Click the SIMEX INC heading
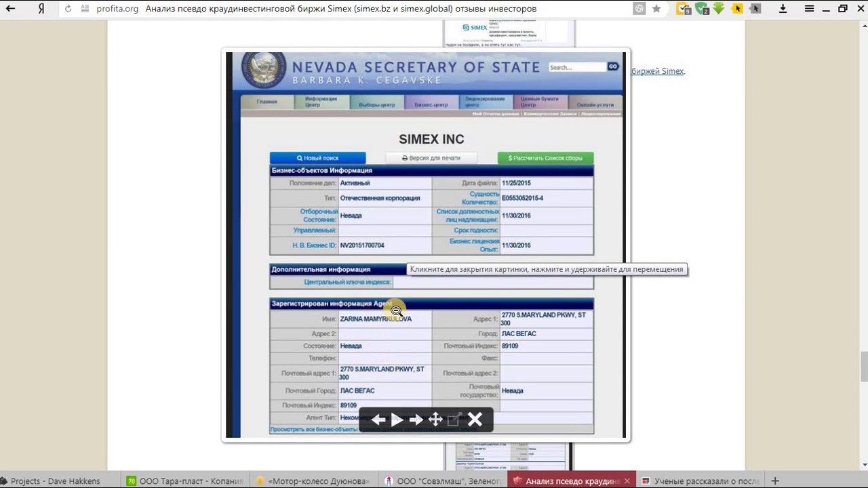This screenshot has width=868, height=488. pyautogui.click(x=431, y=139)
